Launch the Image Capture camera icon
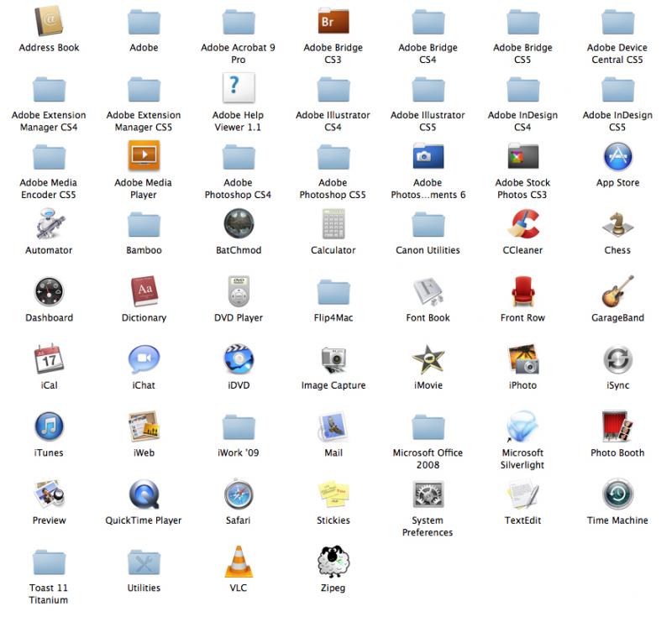This screenshot has height=617, width=672. point(333,359)
